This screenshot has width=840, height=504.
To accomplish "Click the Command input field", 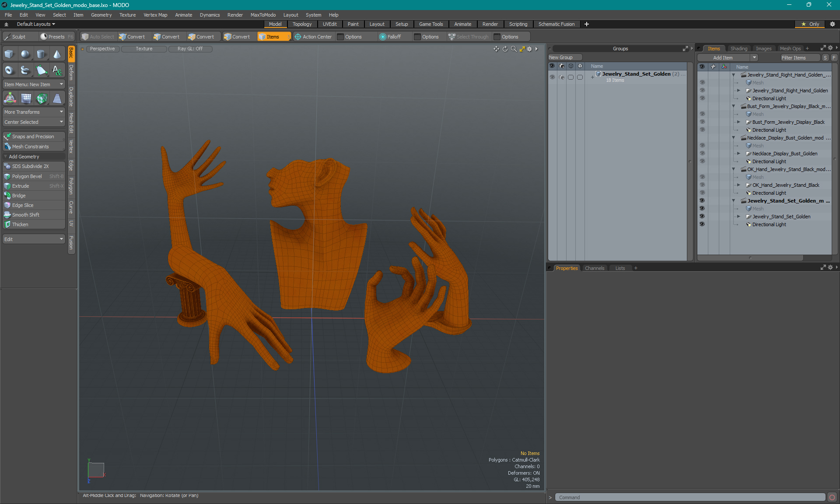I will (x=690, y=497).
